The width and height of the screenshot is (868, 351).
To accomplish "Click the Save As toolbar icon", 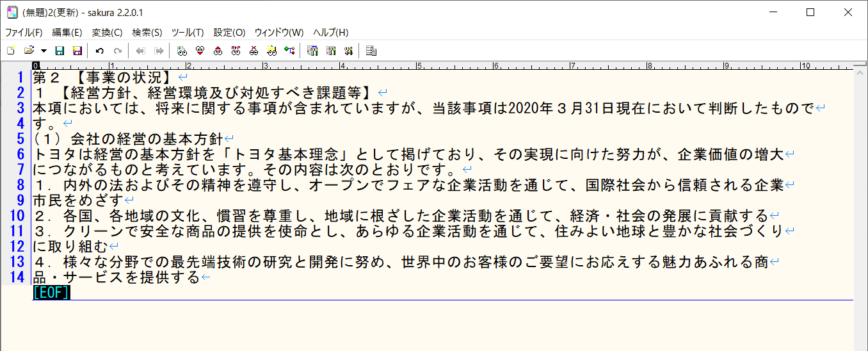I will pos(77,51).
